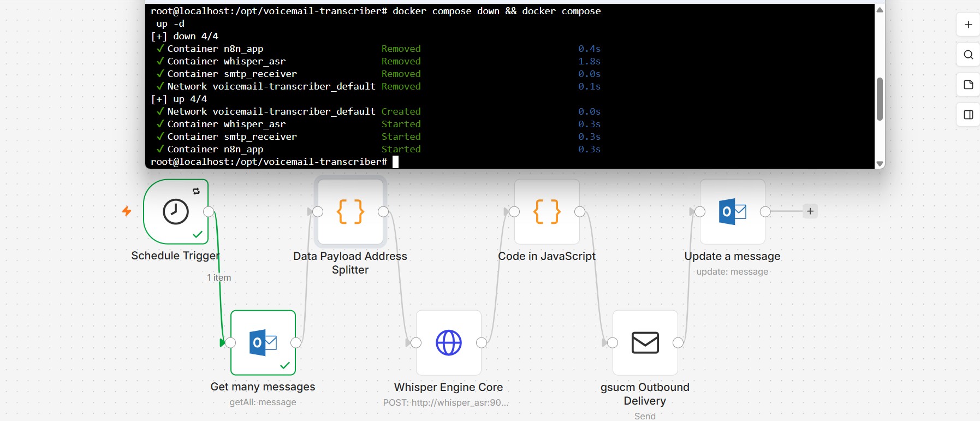Viewport: 980px width, 421px height.
Task: Open the Update a message Outlook node
Action: coord(733,211)
